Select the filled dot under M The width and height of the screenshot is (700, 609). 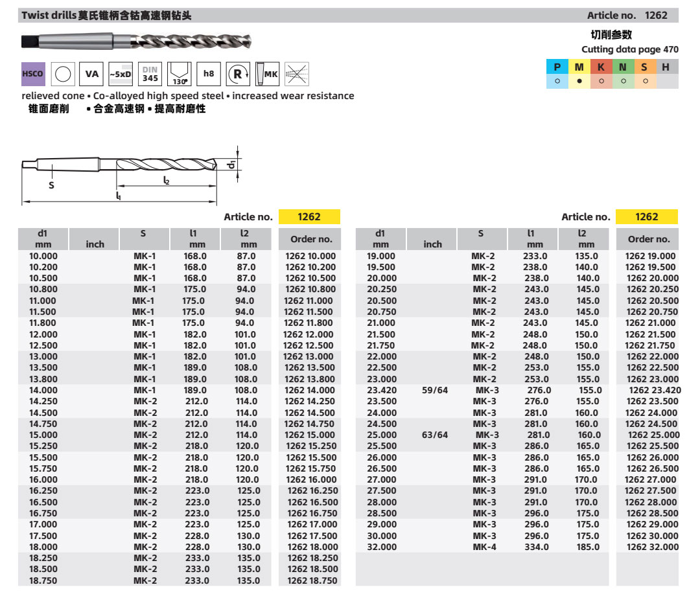579,82
